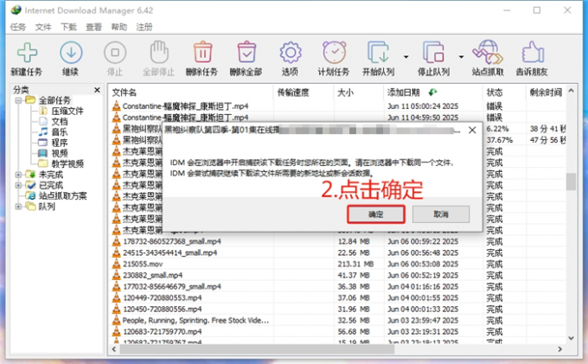Click the 213.31 MB size cell
Viewport: 588px width, 364px height.
pos(355,264)
